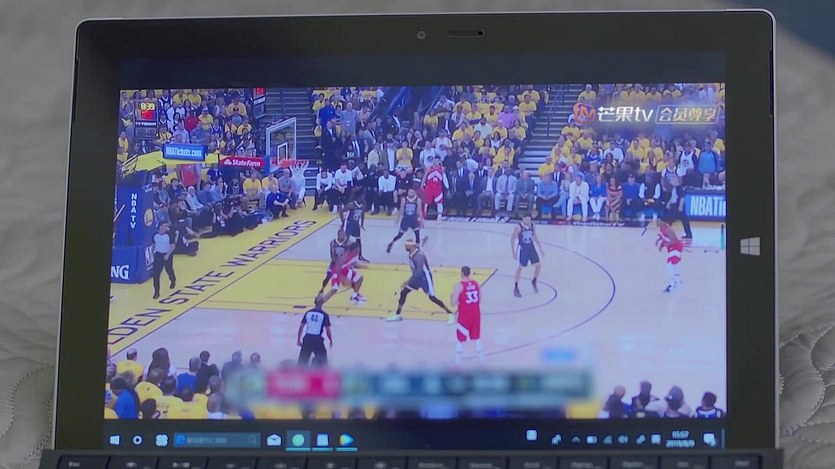The image size is (835, 469).
Task: Open the Mail app on taskbar
Action: click(x=274, y=440)
